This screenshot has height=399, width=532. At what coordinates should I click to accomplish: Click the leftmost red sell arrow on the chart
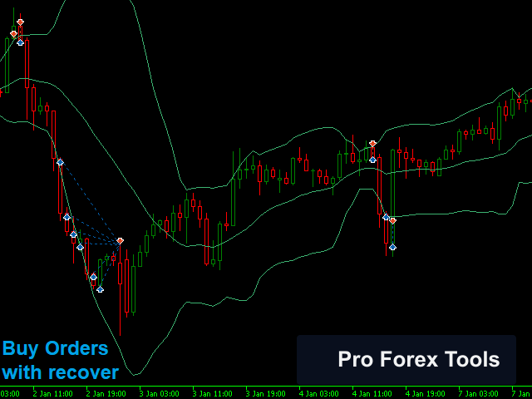click(13, 34)
